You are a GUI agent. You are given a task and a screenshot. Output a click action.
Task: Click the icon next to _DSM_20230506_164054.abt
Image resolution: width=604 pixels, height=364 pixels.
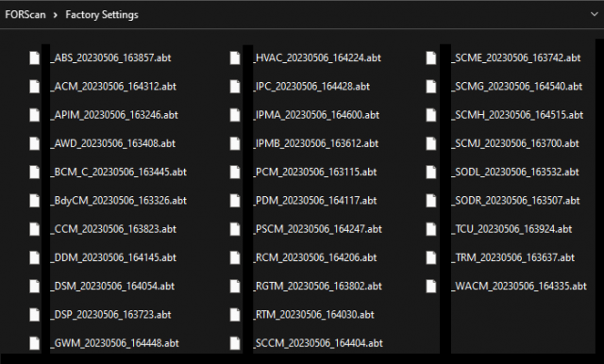pos(35,286)
